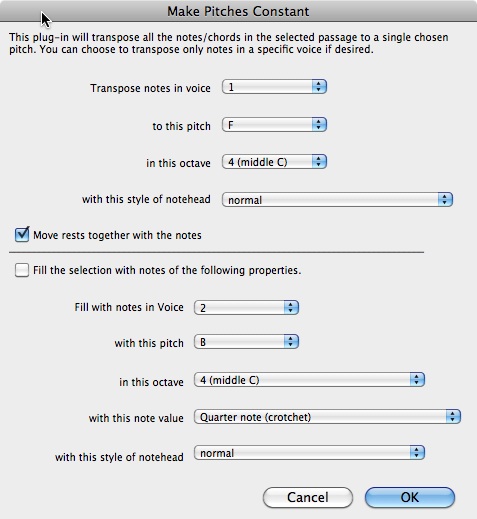Viewport: 477px width, 519px height.
Task: Click arrow stepper of voice 1 popup
Action: coord(319,87)
